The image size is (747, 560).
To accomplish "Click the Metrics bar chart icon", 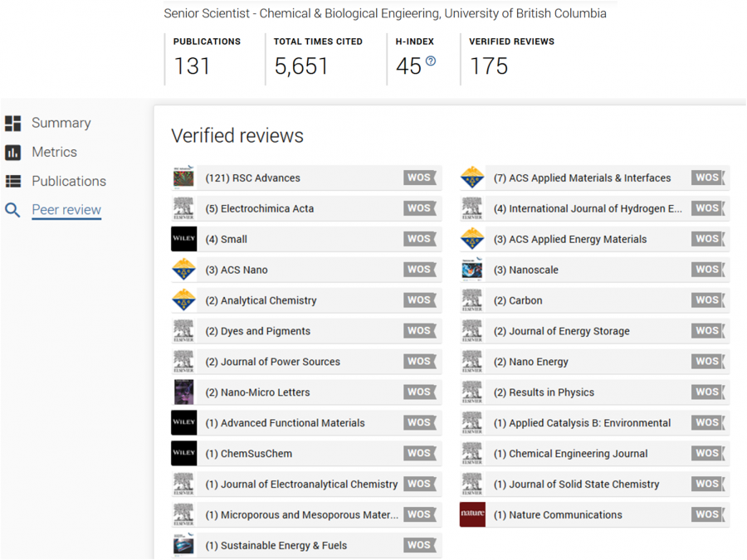I will tap(13, 153).
